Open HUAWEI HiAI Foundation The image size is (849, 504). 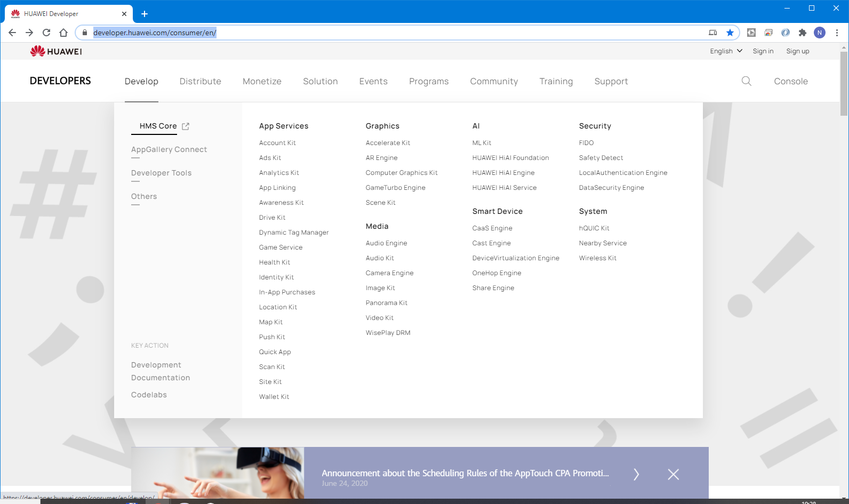pos(511,158)
